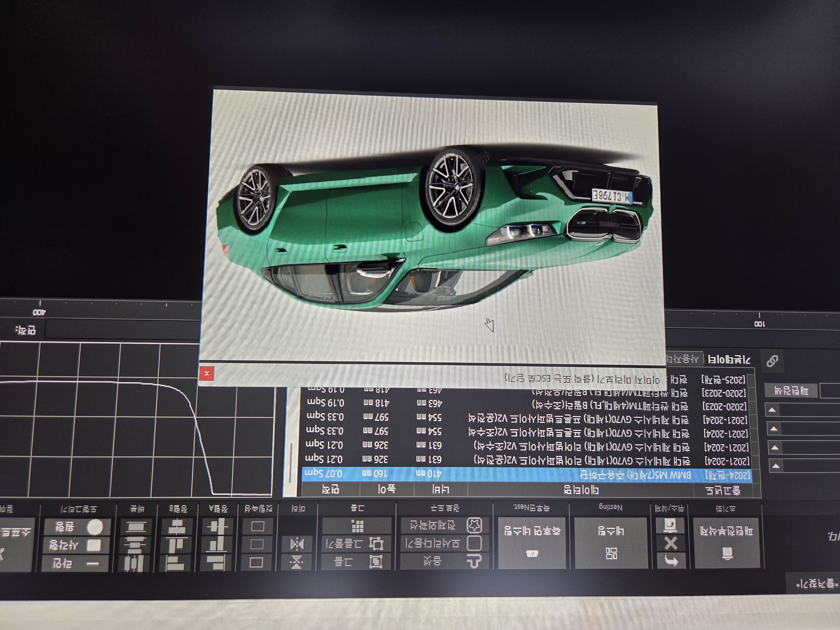
Task: Click the centered-on-horizontal-line align icon in 정렬A
Action: click(x=218, y=526)
